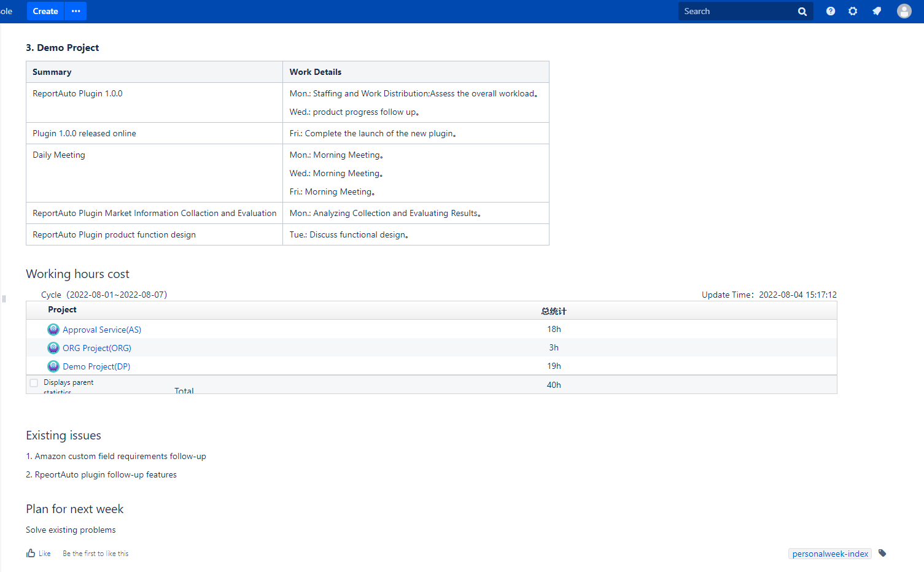Click the Project column header
This screenshot has height=572, width=924.
click(62, 310)
